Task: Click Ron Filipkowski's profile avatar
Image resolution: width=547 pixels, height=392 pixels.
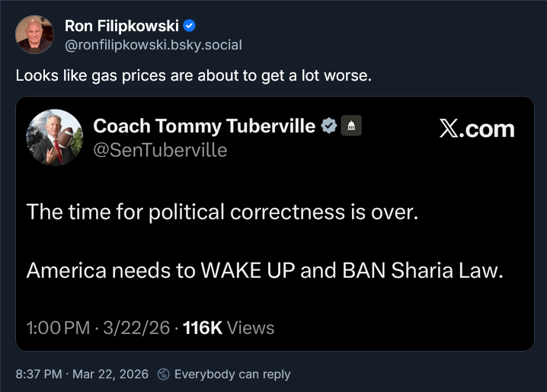Action: (34, 35)
